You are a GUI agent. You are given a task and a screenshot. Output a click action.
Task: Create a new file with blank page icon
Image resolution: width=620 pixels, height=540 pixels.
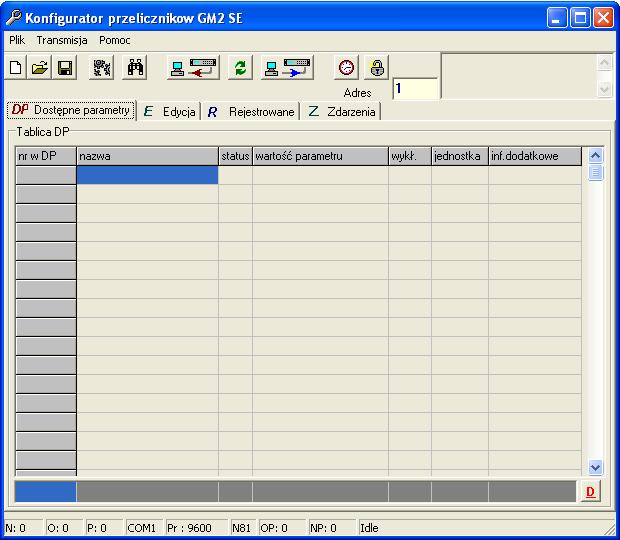tap(15, 68)
